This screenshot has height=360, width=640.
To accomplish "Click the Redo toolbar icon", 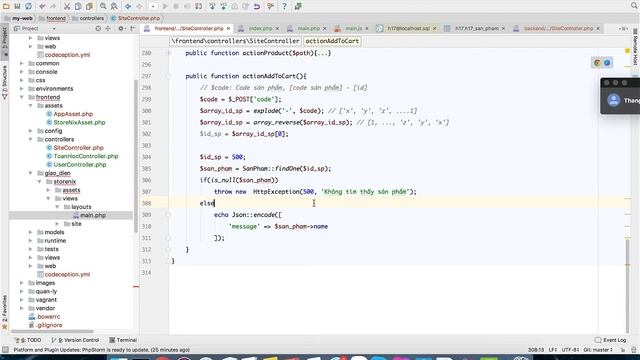I will point(53,6).
